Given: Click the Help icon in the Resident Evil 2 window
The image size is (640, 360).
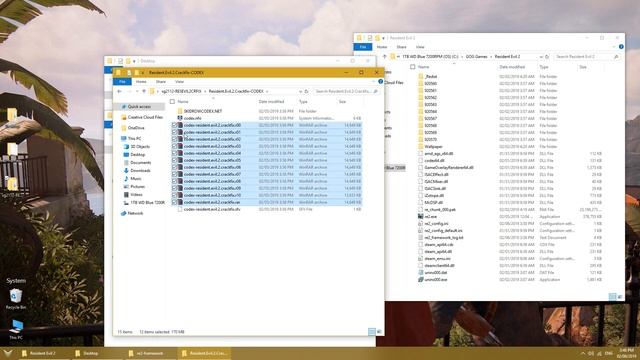Looking at the screenshot, I should [x=621, y=47].
